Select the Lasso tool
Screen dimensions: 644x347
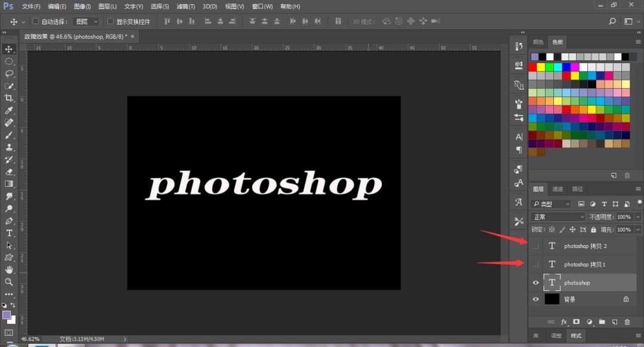click(x=9, y=73)
